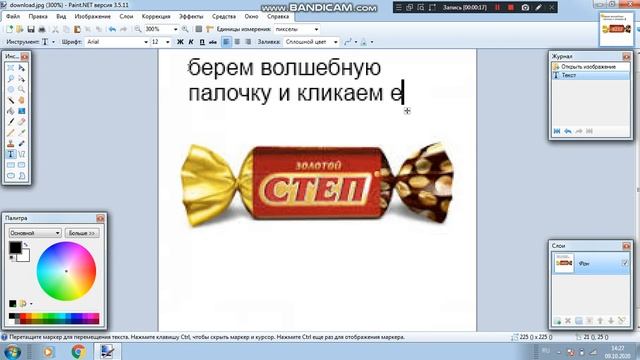Open the Слои menu
This screenshot has width=640, height=360.
126,17
